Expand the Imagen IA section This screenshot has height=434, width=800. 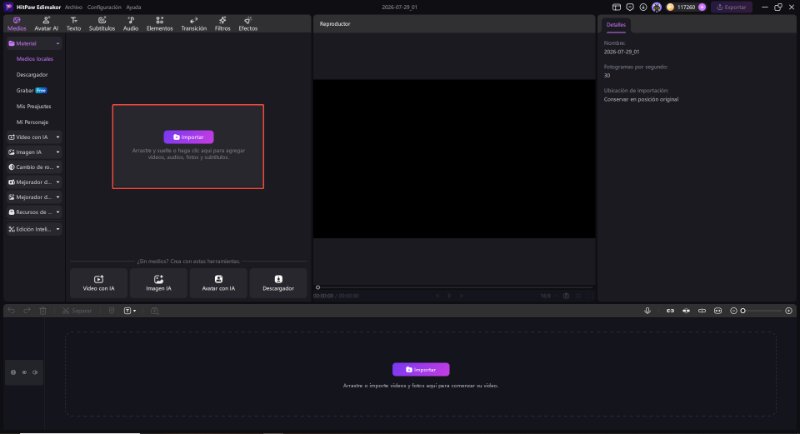click(x=34, y=152)
